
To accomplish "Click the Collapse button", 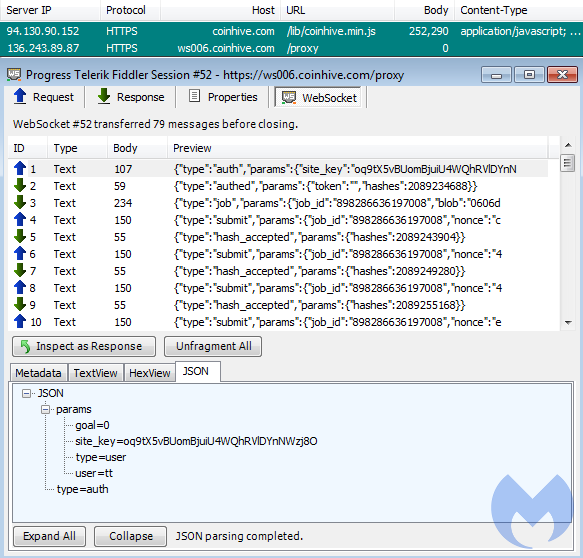I will [131, 536].
